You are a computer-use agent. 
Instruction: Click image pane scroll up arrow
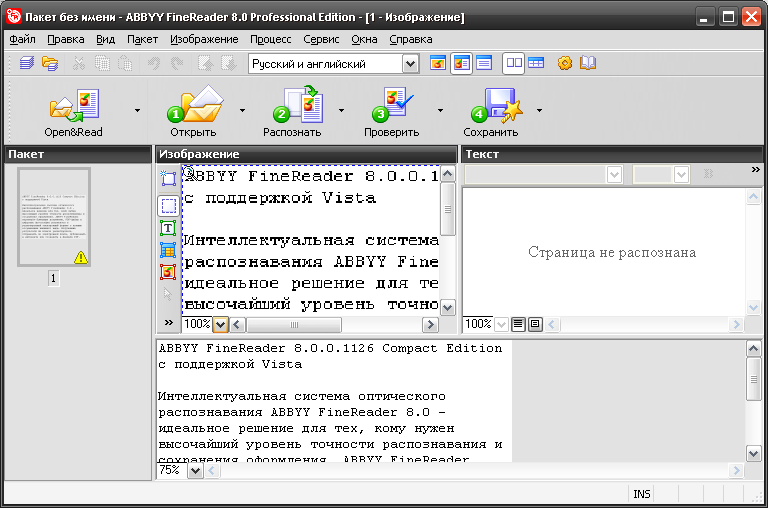448,174
